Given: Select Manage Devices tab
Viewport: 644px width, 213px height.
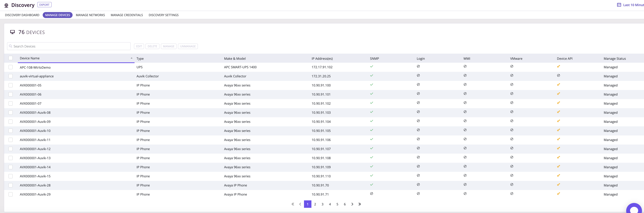Looking at the screenshot, I should (58, 15).
